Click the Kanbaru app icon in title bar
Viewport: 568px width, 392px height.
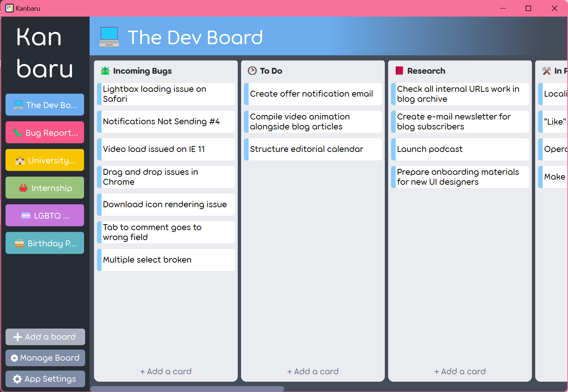pos(10,8)
